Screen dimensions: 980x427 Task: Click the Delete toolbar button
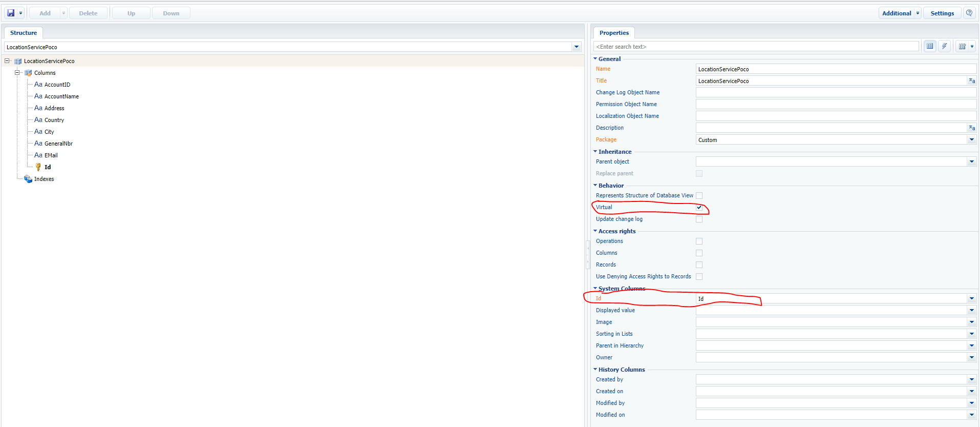coord(88,13)
